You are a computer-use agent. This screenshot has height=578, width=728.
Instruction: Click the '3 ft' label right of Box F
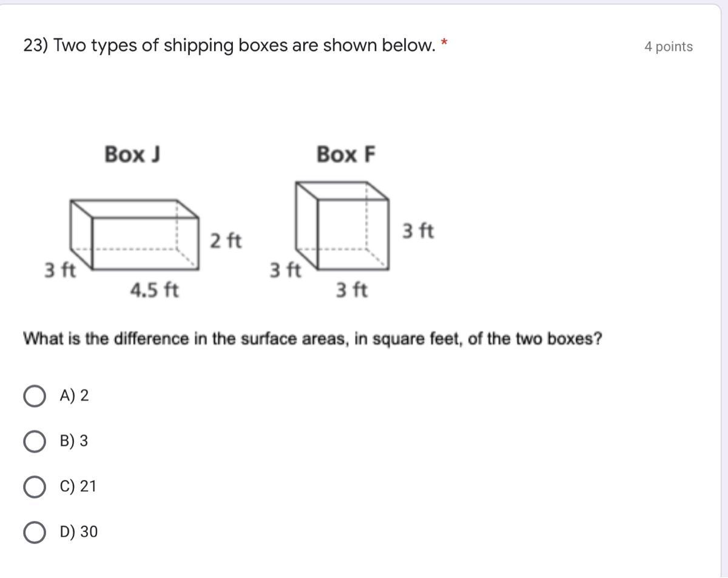coord(418,231)
